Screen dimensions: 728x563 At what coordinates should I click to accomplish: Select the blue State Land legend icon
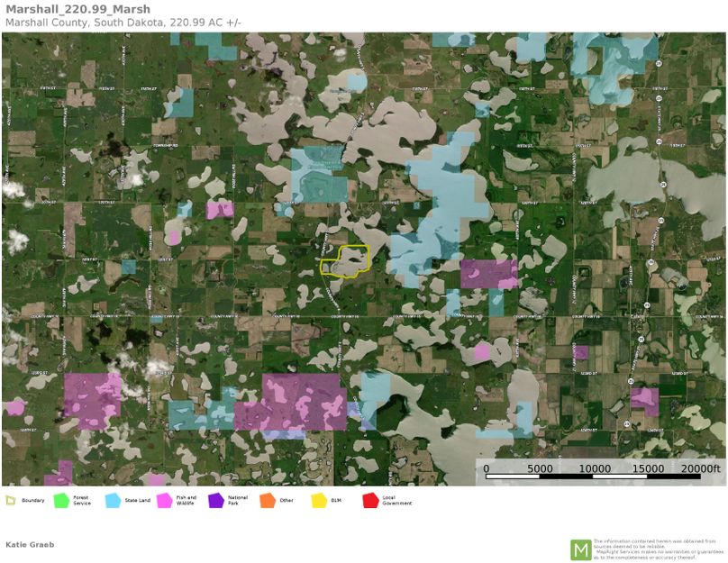112,502
